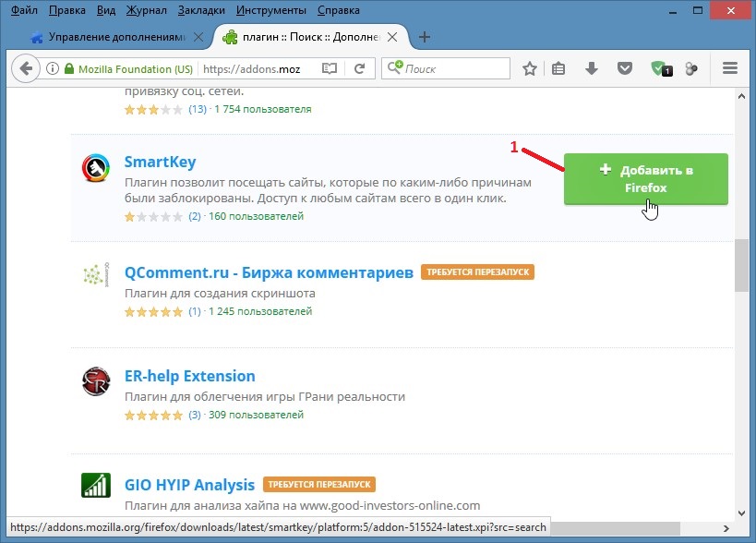Open the hamburger menu icon
The image size is (756, 543).
[730, 68]
